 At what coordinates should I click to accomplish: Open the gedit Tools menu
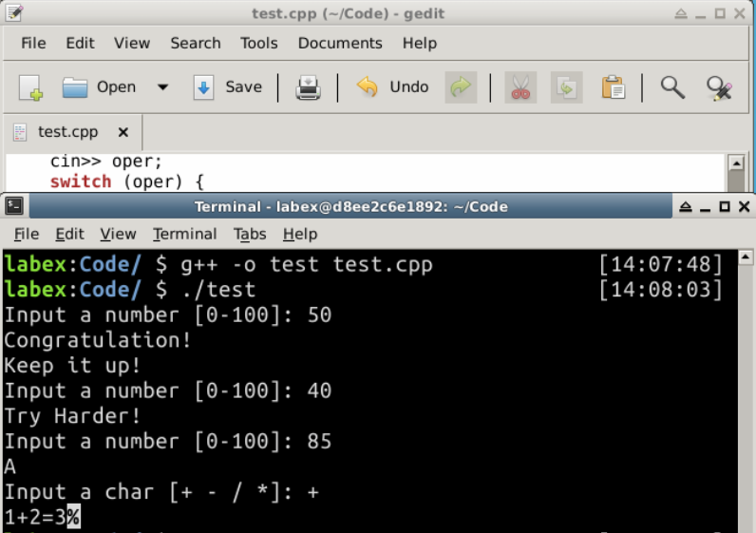(x=258, y=43)
